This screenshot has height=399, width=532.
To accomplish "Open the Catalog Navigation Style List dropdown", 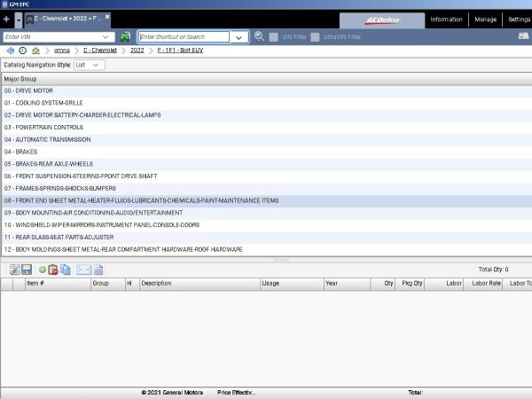I will click(x=90, y=65).
